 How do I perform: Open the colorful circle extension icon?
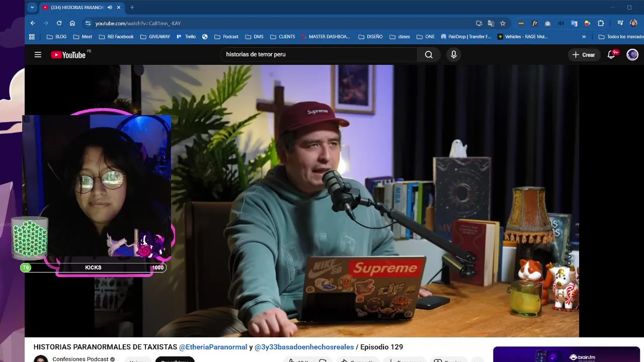(587, 23)
